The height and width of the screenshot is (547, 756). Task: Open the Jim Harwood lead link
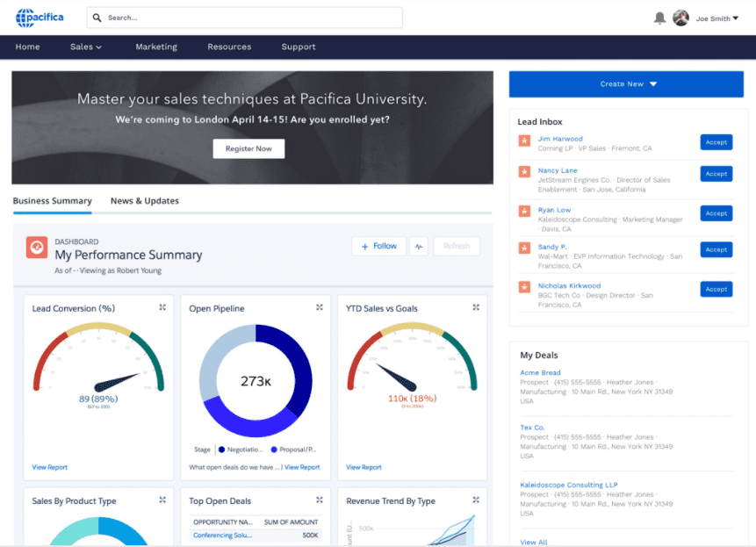click(560, 139)
